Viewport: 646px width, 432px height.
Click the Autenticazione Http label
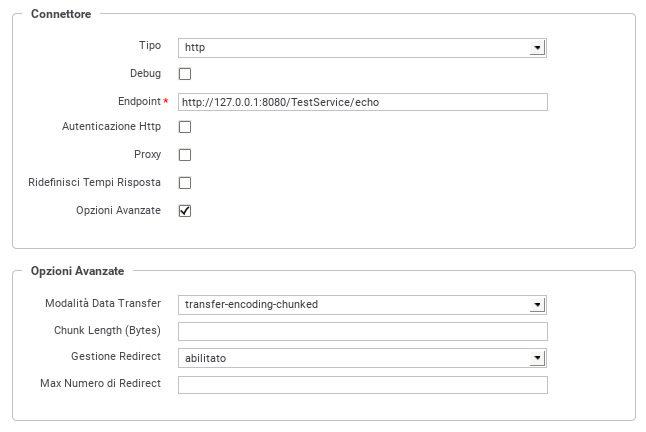tap(112, 126)
